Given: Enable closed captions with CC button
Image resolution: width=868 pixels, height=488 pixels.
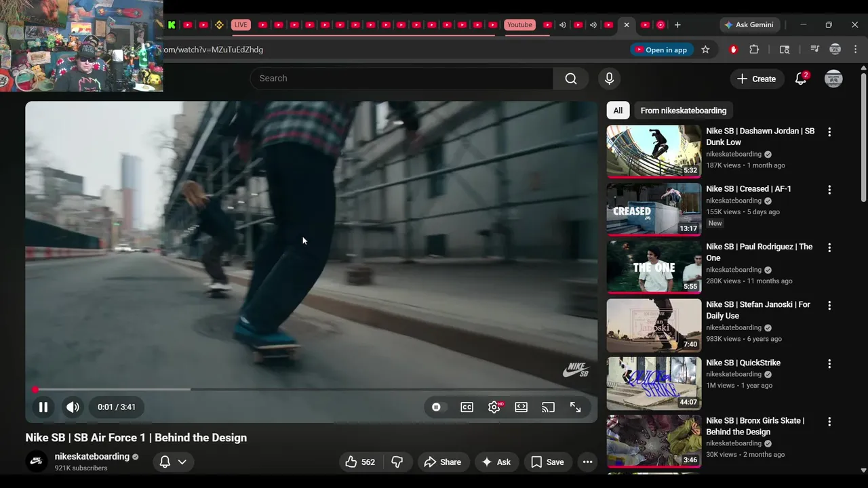Looking at the screenshot, I should (x=467, y=407).
